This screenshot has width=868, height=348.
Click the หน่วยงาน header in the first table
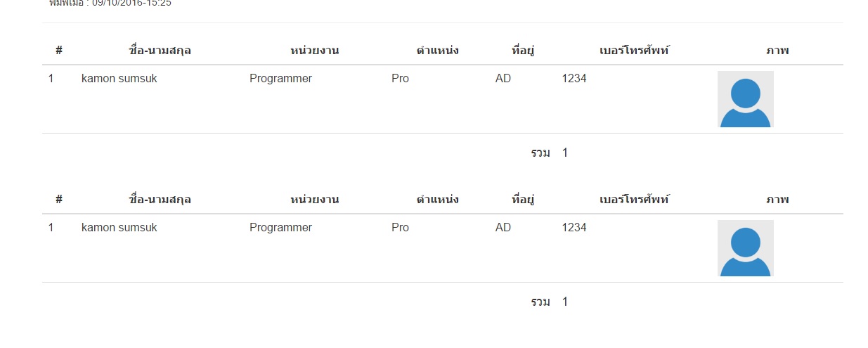pos(315,51)
